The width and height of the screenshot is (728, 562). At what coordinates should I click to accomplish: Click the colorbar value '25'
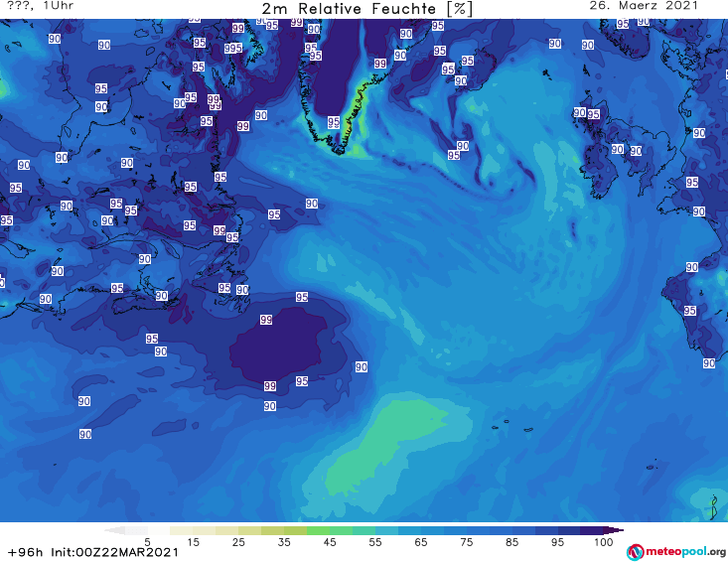coord(238,542)
